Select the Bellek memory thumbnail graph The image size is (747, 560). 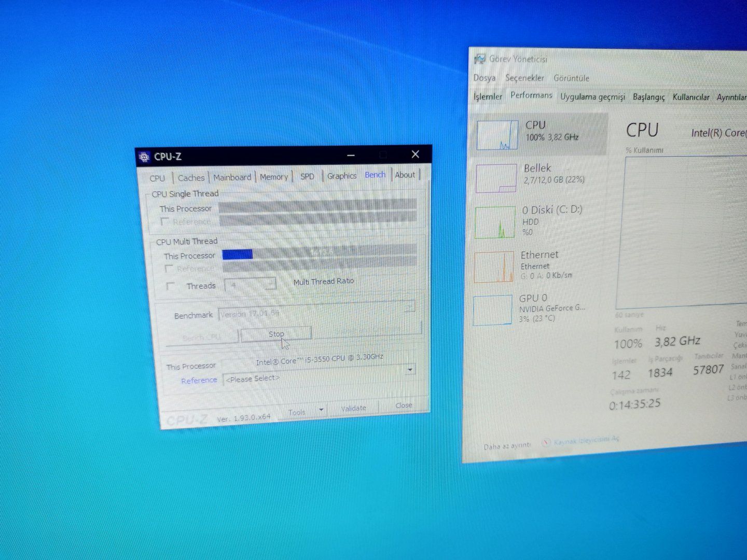click(496, 178)
